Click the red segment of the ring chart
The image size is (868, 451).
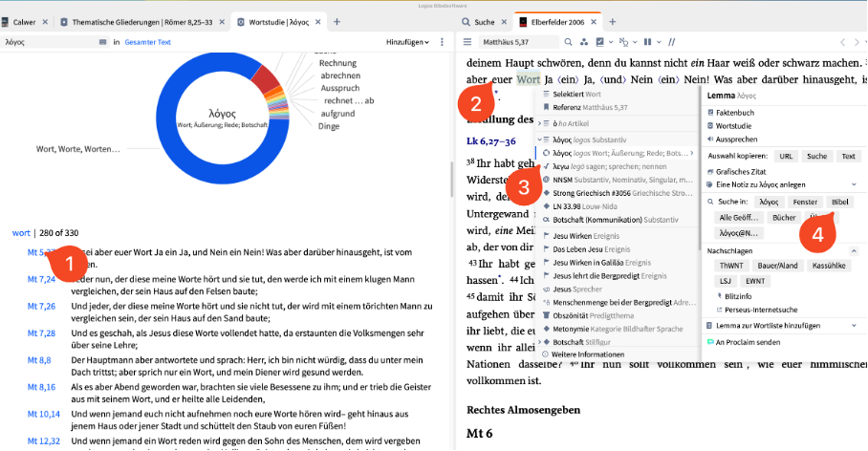[265, 79]
